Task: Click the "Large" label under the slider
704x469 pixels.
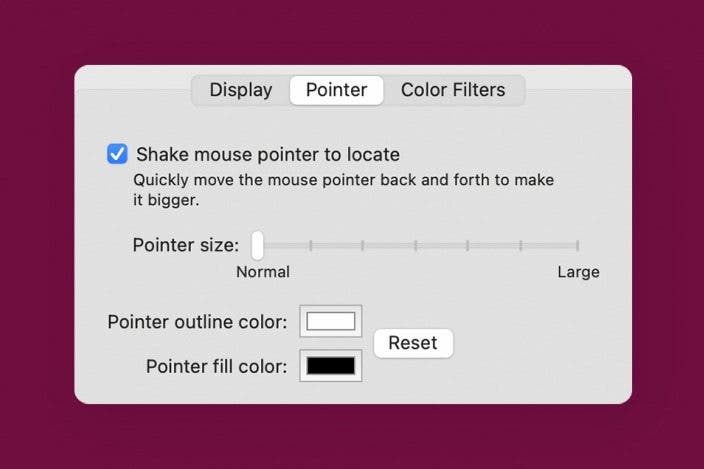Action: click(x=578, y=272)
